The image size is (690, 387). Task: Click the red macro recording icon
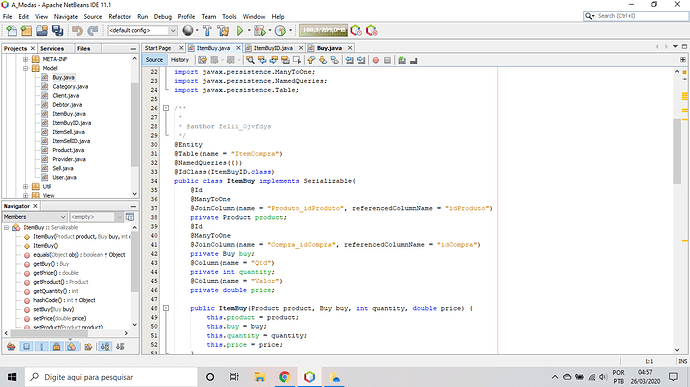[376, 60]
